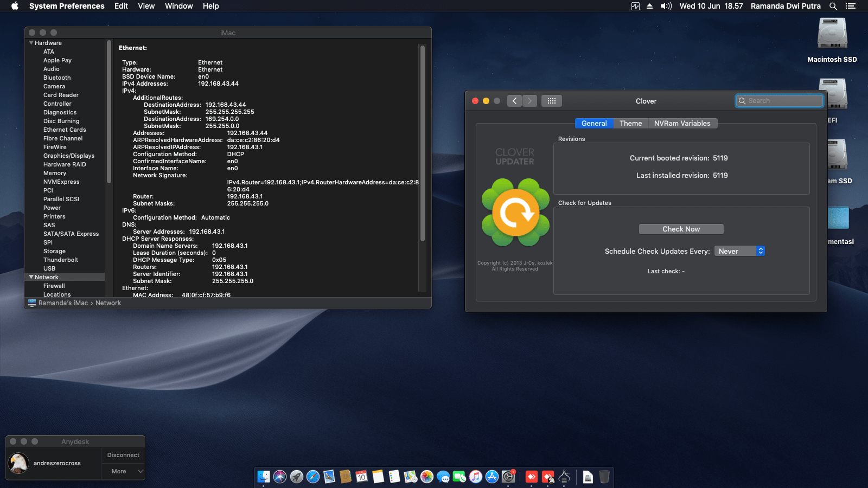Launch the App Store from Dock
The width and height of the screenshot is (868, 488).
pyautogui.click(x=492, y=477)
